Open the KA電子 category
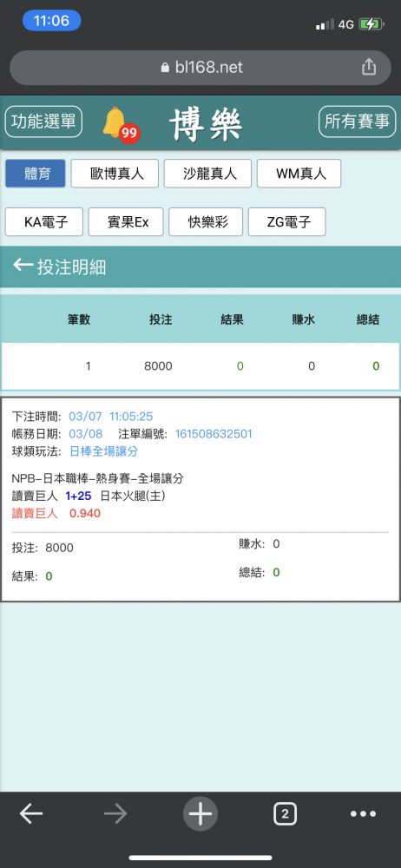The height and width of the screenshot is (868, 401). click(44, 222)
